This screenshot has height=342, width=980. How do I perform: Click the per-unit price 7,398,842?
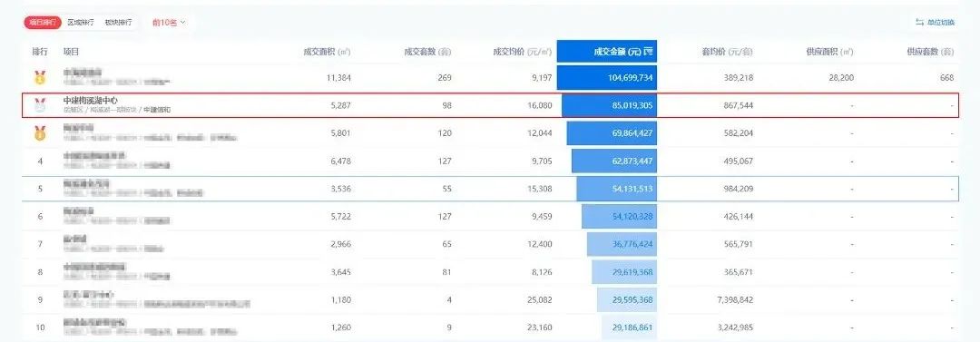[x=734, y=299]
